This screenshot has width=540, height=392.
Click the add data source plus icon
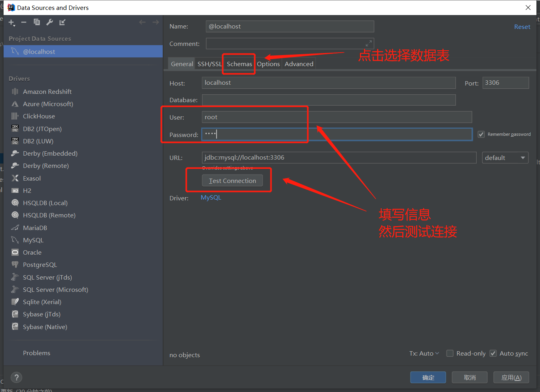[x=11, y=22]
